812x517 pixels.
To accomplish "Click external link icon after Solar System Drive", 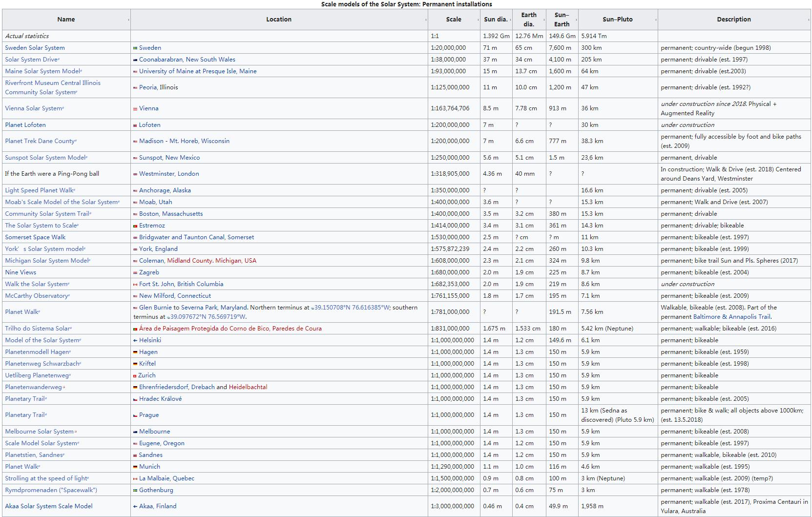I will click(59, 60).
